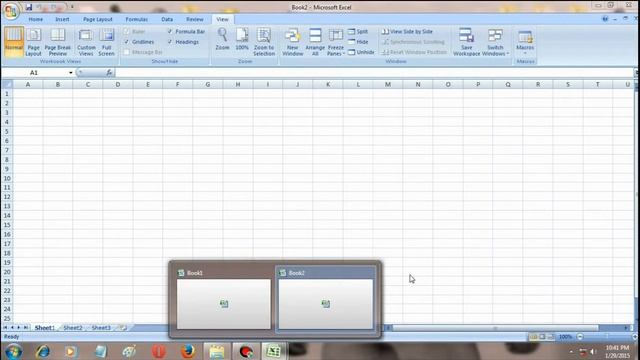The image size is (640, 360).
Task: Click Arrange All windows
Action: 315,41
